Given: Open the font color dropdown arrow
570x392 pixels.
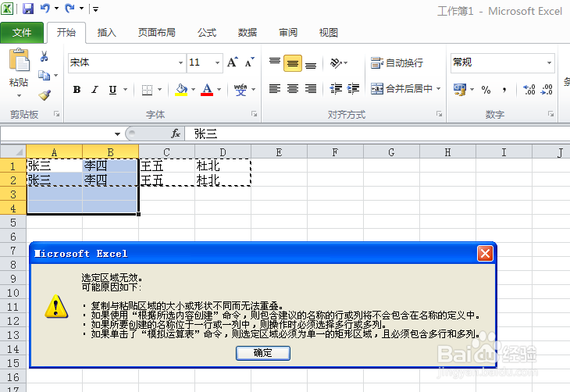Looking at the screenshot, I should click(x=219, y=90).
